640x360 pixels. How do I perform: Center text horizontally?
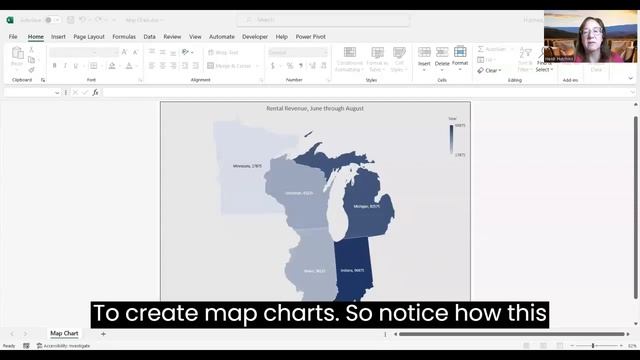162,66
